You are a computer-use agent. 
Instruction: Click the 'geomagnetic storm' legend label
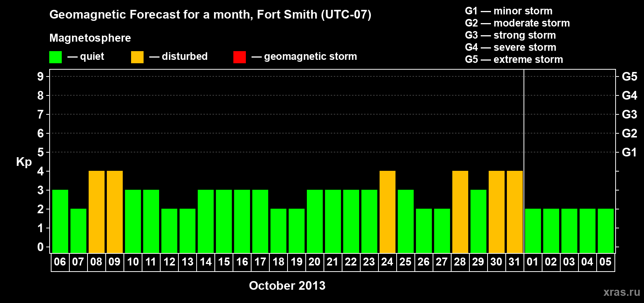tap(311, 56)
